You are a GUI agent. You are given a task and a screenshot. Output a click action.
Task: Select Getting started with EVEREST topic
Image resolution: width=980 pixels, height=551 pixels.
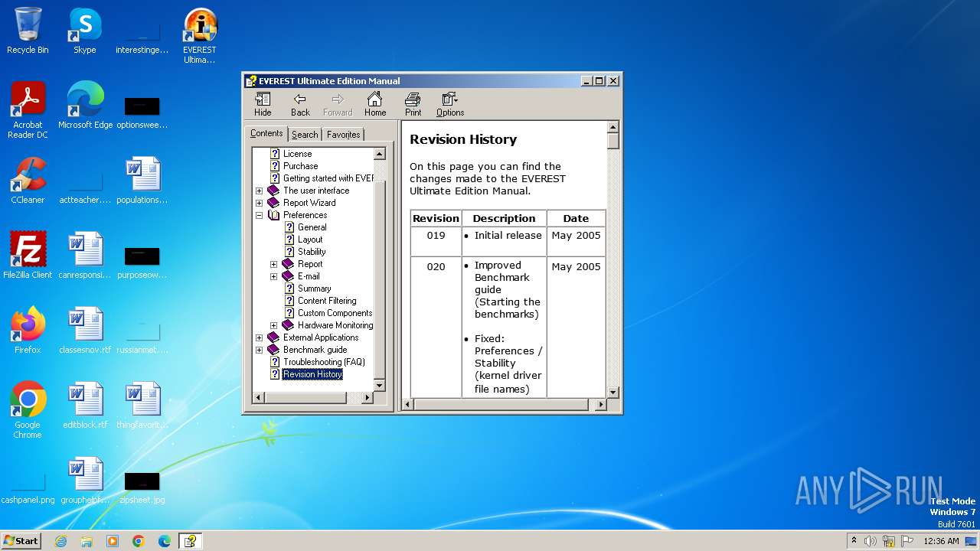click(x=328, y=178)
